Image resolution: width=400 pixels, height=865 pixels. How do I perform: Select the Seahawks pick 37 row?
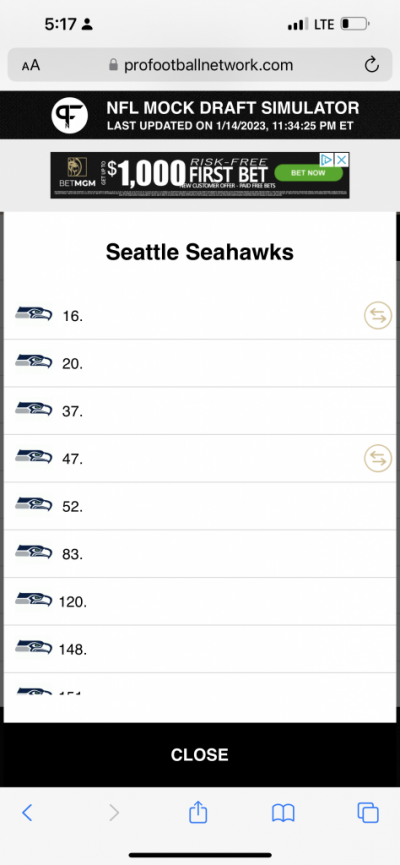200,411
